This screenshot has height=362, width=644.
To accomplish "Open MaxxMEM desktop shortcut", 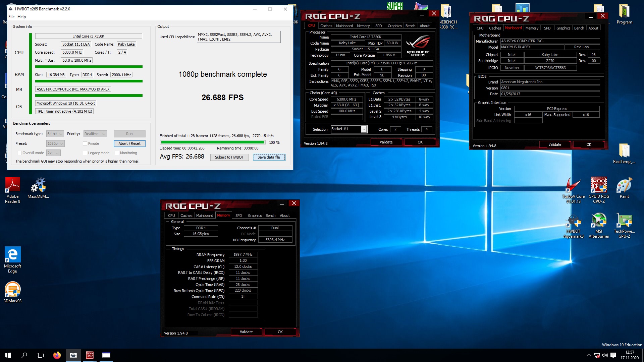I will pos(38,188).
